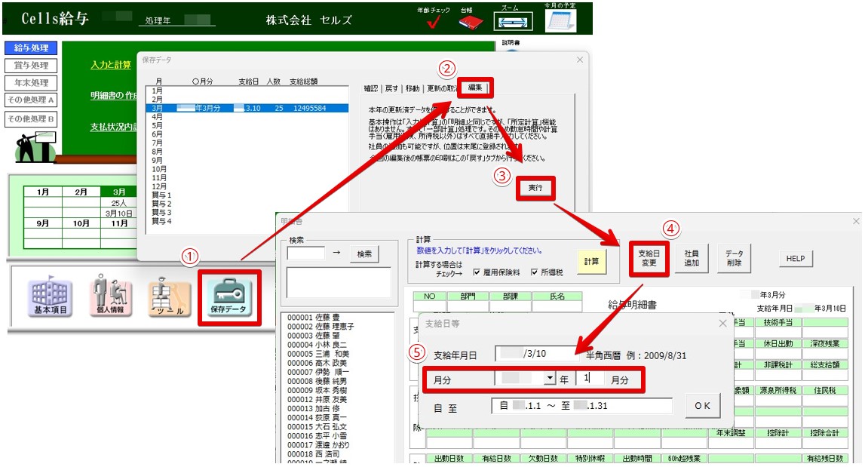
Task: Click the yellow 計算 button
Action: coord(591,262)
